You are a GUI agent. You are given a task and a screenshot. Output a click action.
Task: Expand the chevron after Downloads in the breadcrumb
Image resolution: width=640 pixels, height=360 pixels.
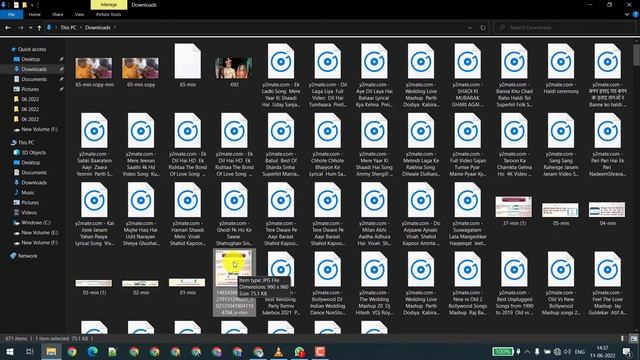[115, 28]
